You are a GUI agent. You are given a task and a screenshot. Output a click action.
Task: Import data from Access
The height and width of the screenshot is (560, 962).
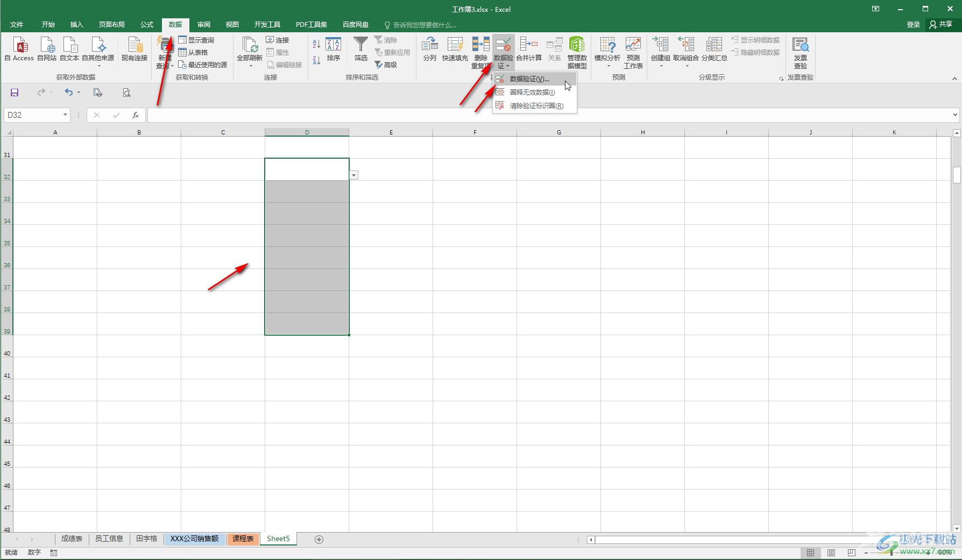[x=19, y=49]
